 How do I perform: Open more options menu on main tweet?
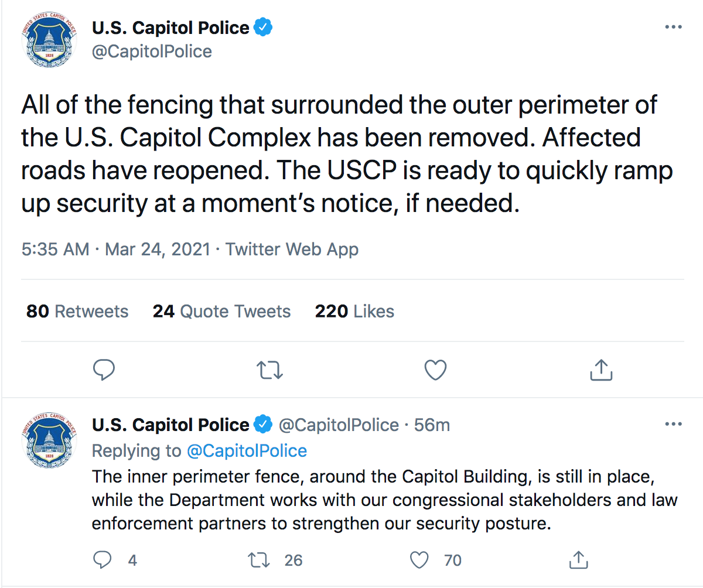[x=674, y=28]
